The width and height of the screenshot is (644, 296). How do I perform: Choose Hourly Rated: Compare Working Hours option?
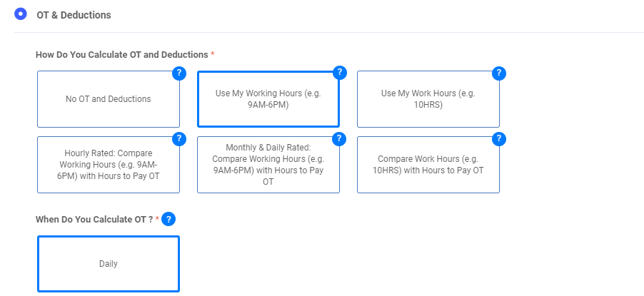108,165
